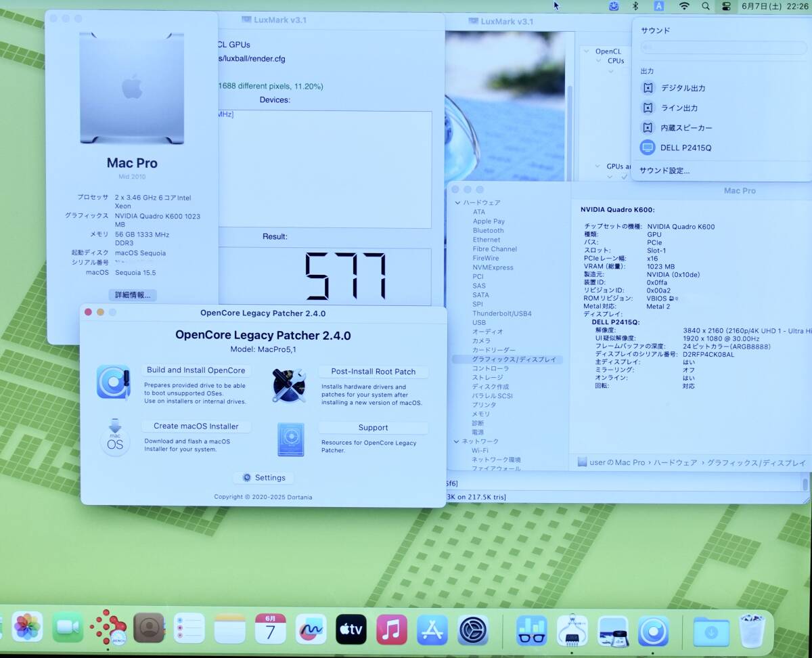Open Wi-Fi status in menu bar
This screenshot has width=812, height=658.
(x=684, y=6)
